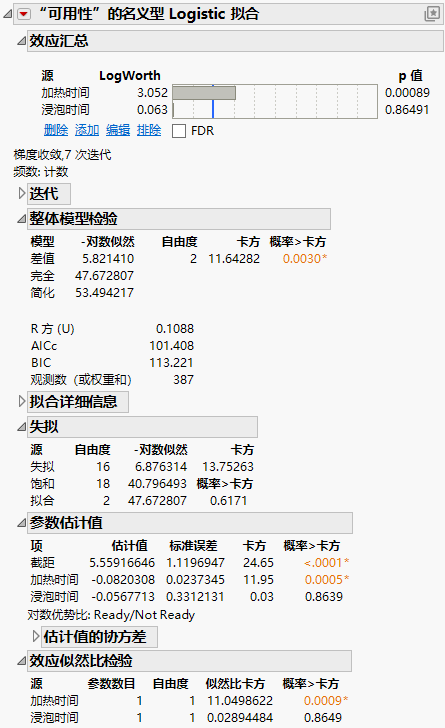Click standard error 1.1196947
The height and width of the screenshot is (728, 445).
[x=196, y=563]
